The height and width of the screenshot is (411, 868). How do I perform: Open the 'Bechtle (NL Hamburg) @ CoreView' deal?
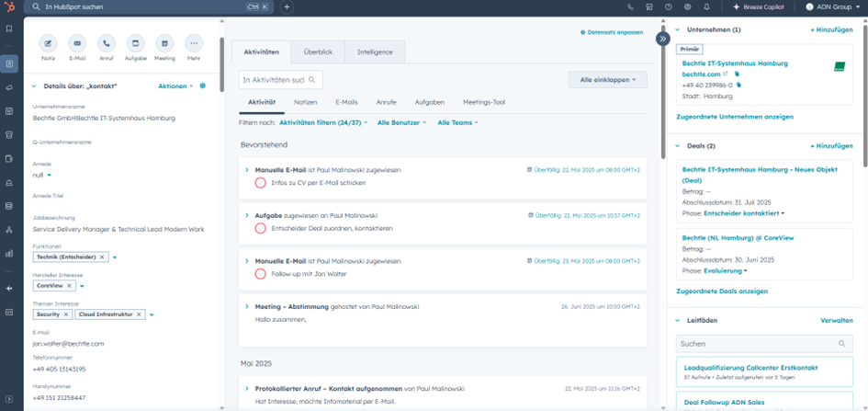click(738, 237)
